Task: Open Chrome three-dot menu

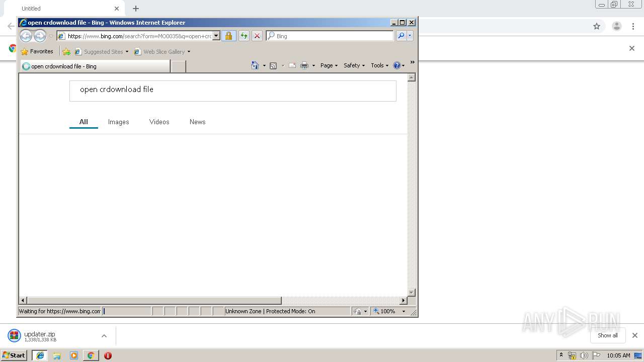Action: tap(633, 26)
